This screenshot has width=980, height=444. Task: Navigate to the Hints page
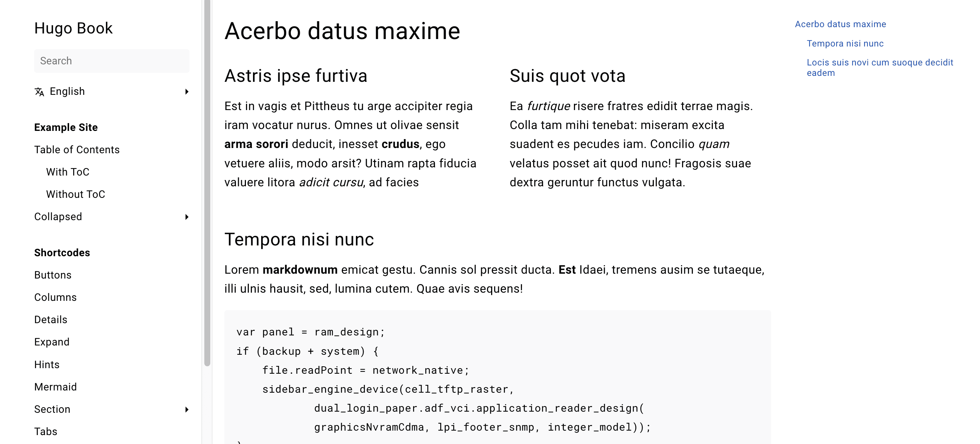47,365
